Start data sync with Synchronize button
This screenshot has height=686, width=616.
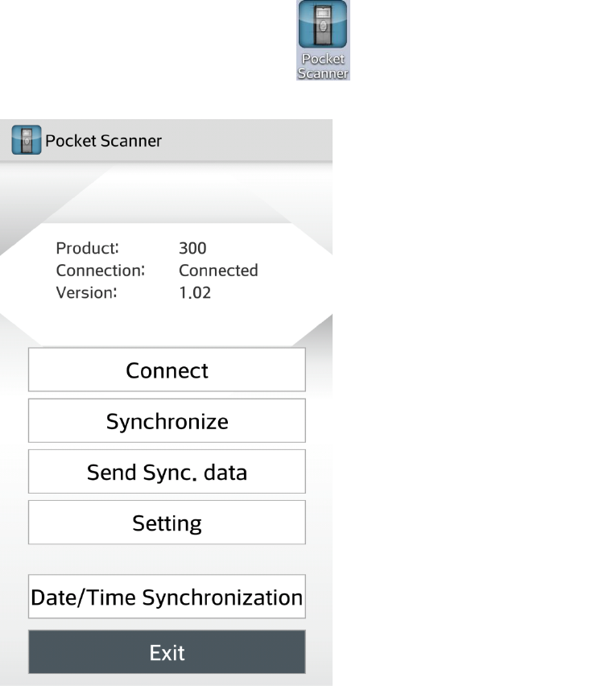point(167,420)
